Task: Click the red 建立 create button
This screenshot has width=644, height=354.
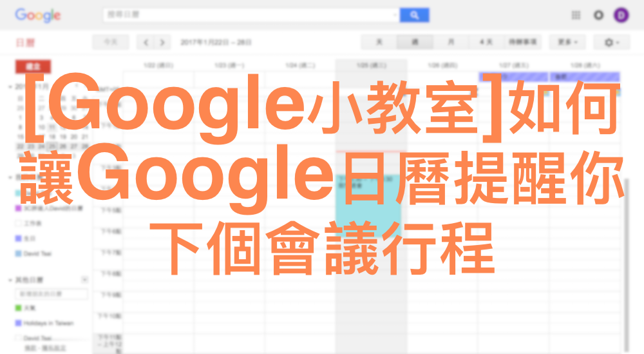Action: (x=33, y=66)
